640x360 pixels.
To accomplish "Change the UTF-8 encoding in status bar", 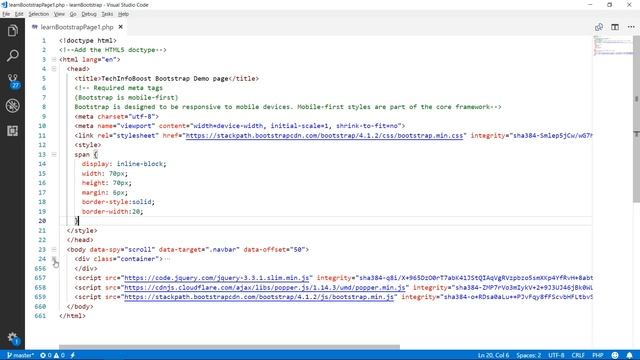I will click(556, 355).
